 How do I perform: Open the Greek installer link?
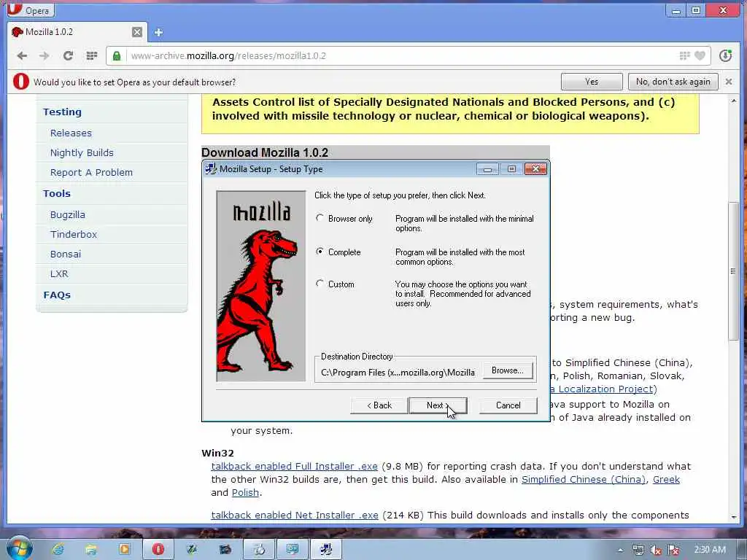pos(666,480)
